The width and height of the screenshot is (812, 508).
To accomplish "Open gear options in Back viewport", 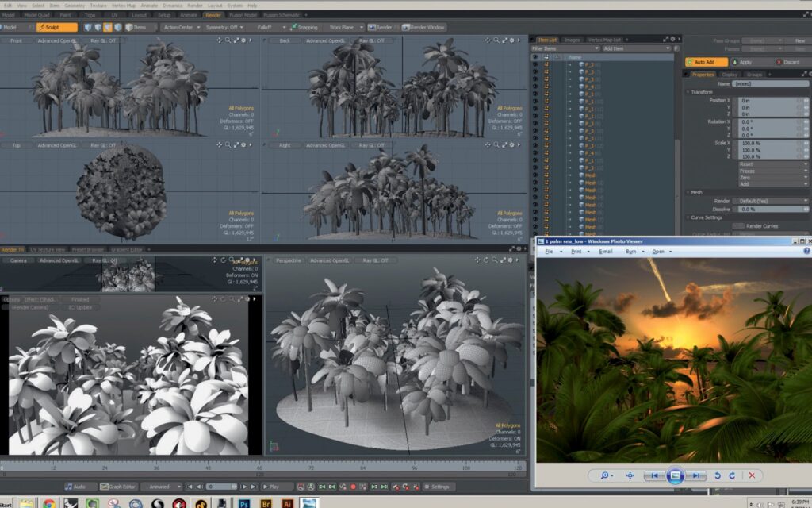I will pos(512,40).
